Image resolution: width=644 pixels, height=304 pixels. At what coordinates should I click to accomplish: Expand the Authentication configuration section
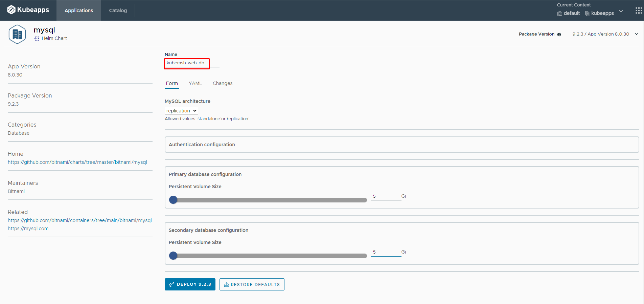402,145
